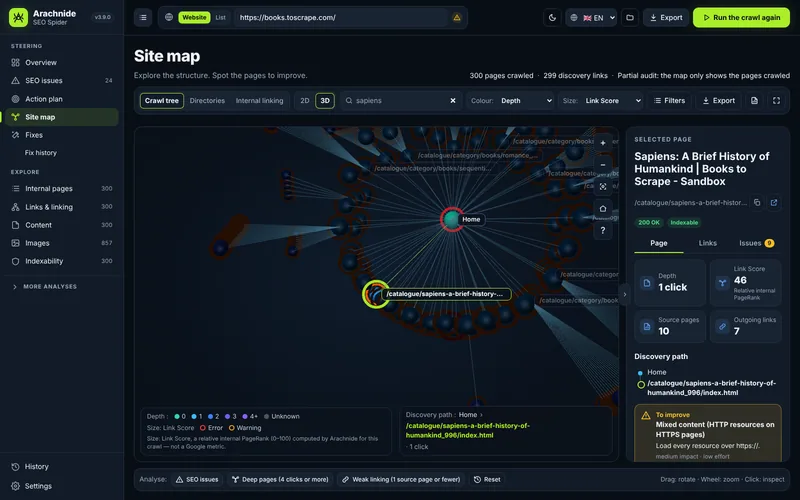Click the Links & linking icon
Screen dimensions: 800x500
click(15, 207)
